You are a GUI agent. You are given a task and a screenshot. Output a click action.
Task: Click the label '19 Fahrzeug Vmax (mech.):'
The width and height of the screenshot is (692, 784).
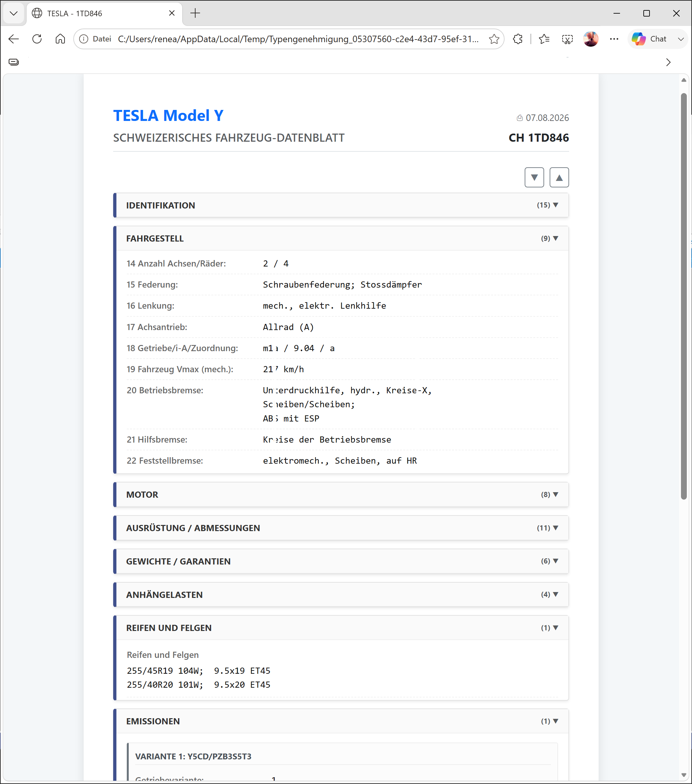(x=180, y=369)
